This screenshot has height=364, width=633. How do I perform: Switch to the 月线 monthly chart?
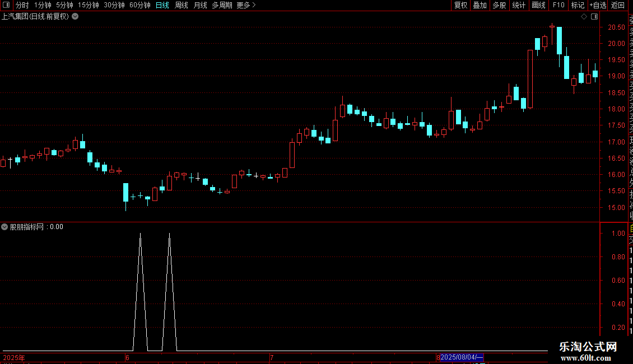tap(200, 5)
